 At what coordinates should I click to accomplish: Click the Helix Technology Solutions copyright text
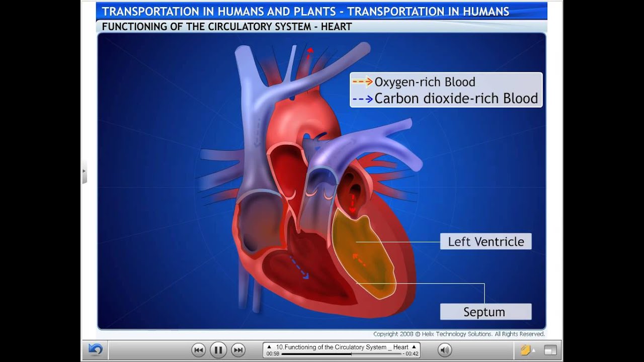[x=459, y=334]
